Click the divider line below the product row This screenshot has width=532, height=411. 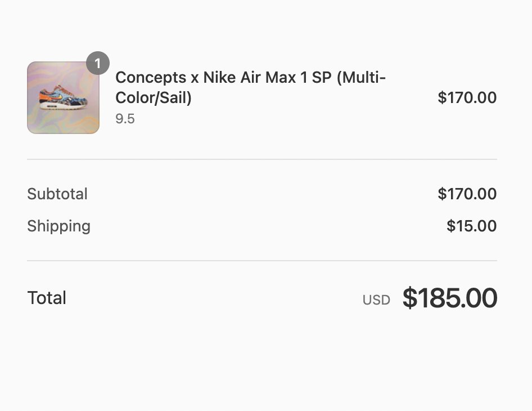(262, 159)
